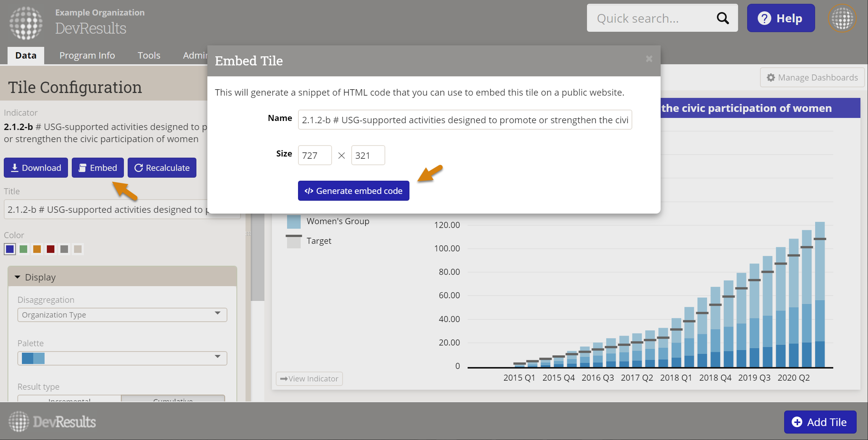Click the DevResults footer logo

point(52,421)
